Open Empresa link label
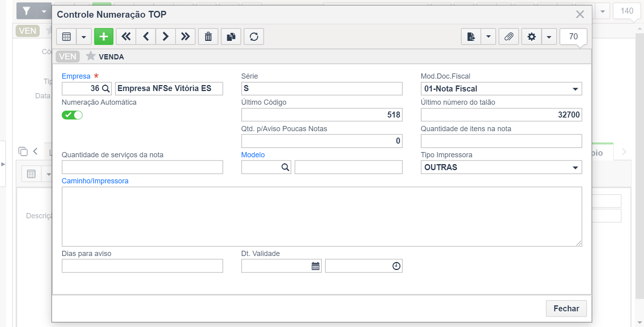Screen dimensions: 644x327 click(x=76, y=76)
